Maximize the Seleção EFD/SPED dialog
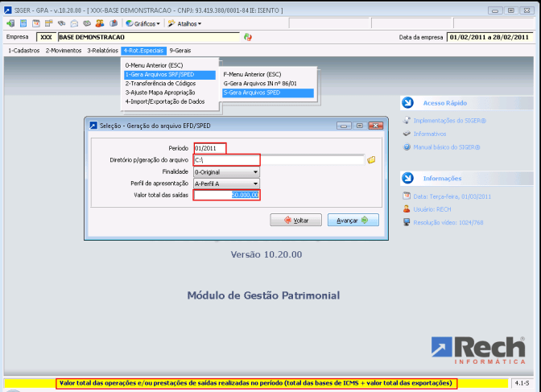This screenshot has height=392, width=541. 360,126
